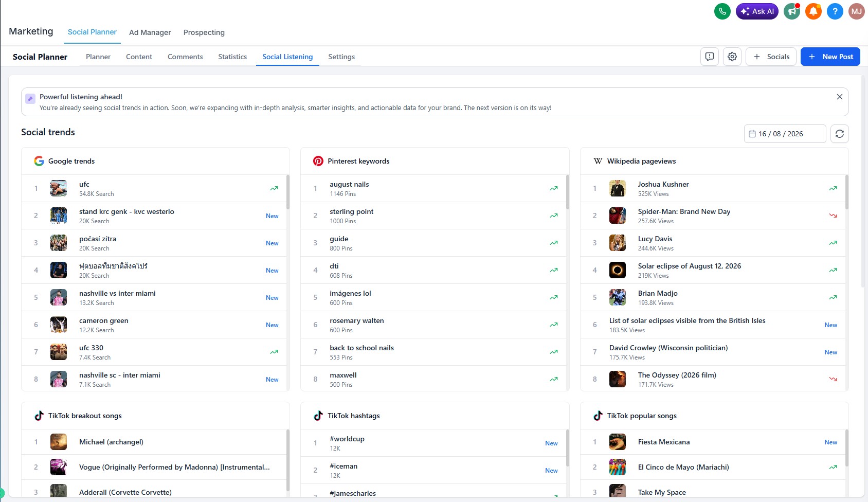Viewport: 868px width, 502px height.
Task: Click the Pinterest keywords logo icon
Action: [318, 161]
